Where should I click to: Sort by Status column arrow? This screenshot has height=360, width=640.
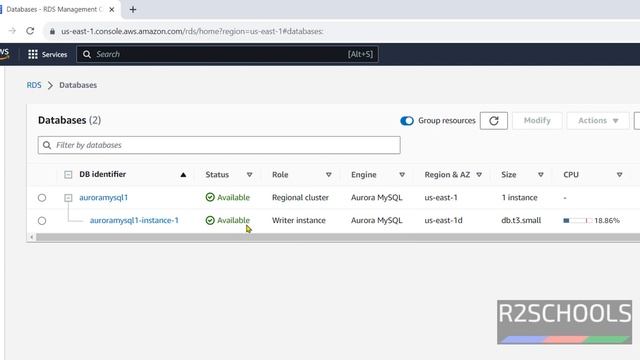pyautogui.click(x=249, y=175)
